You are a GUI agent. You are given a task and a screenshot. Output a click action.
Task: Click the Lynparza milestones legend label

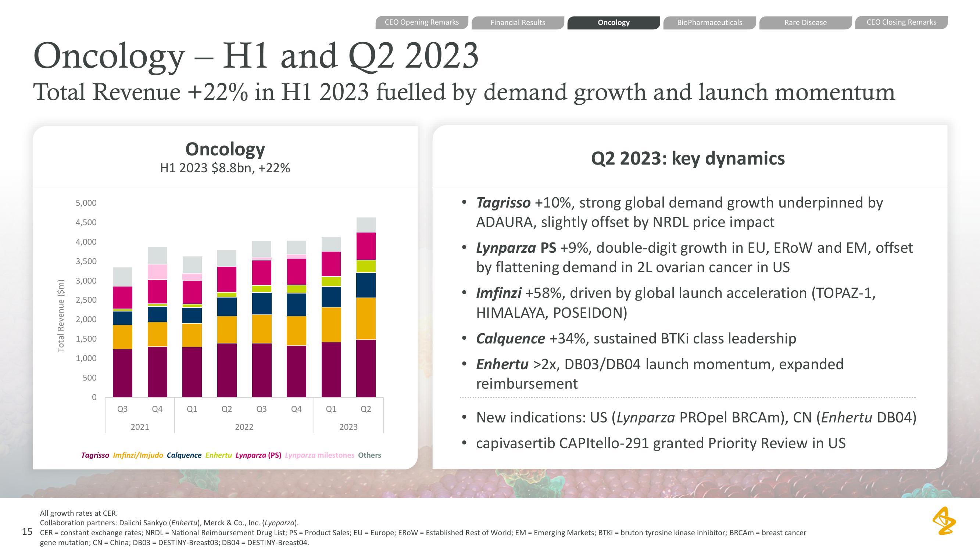[x=319, y=455]
